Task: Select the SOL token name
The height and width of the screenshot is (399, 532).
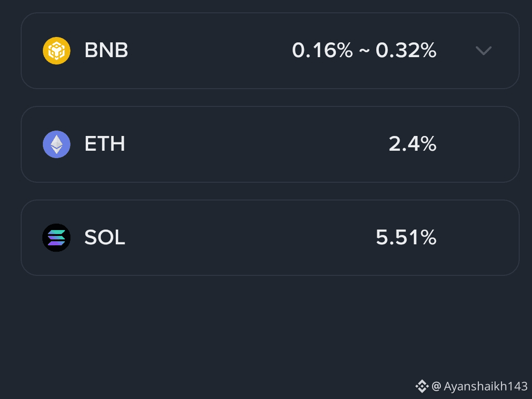Action: click(x=105, y=237)
